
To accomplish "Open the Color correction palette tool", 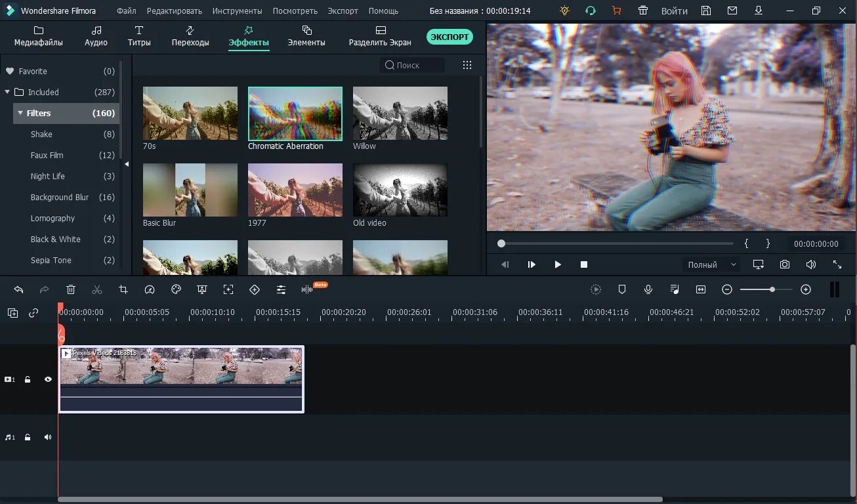I will 176,289.
